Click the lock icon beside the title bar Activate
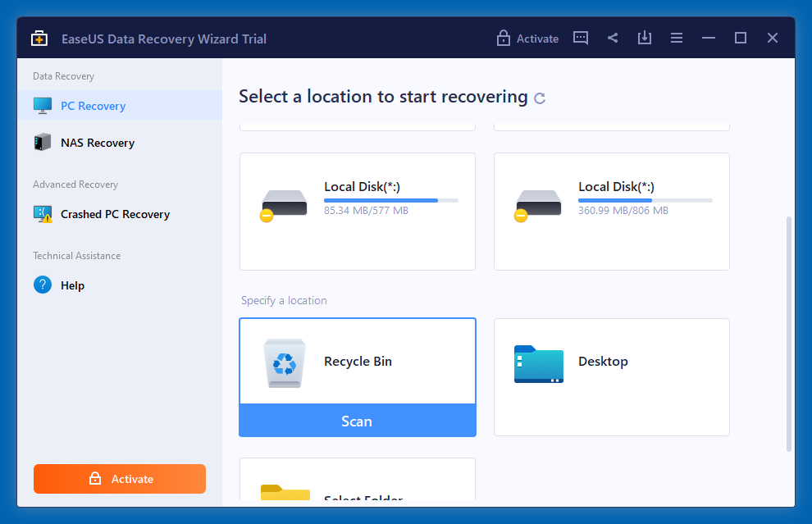 [503, 38]
